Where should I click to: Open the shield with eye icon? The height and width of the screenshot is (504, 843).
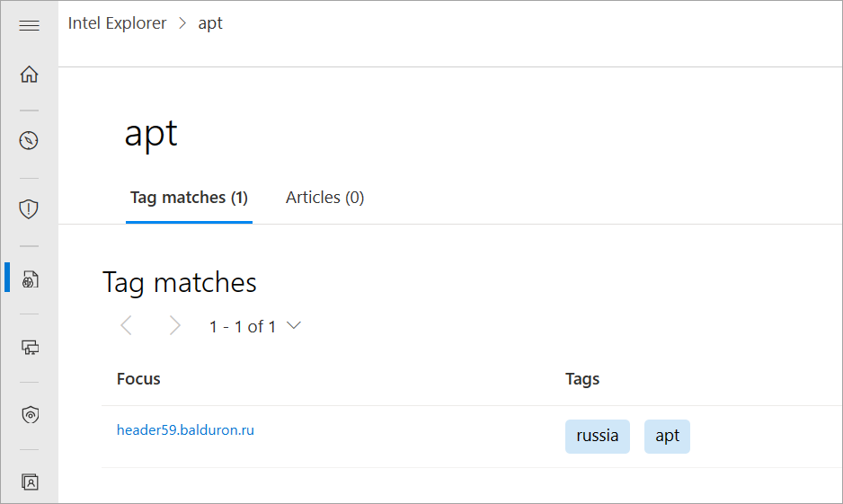tap(31, 415)
